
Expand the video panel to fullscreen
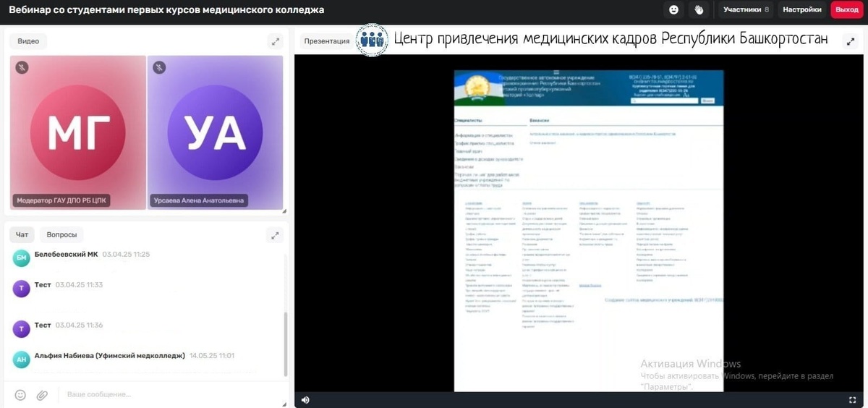pos(275,41)
